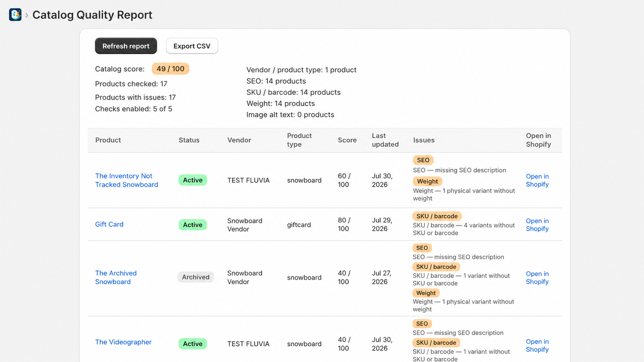Image resolution: width=644 pixels, height=362 pixels.
Task: Click the Archived status badge
Action: tap(196, 277)
